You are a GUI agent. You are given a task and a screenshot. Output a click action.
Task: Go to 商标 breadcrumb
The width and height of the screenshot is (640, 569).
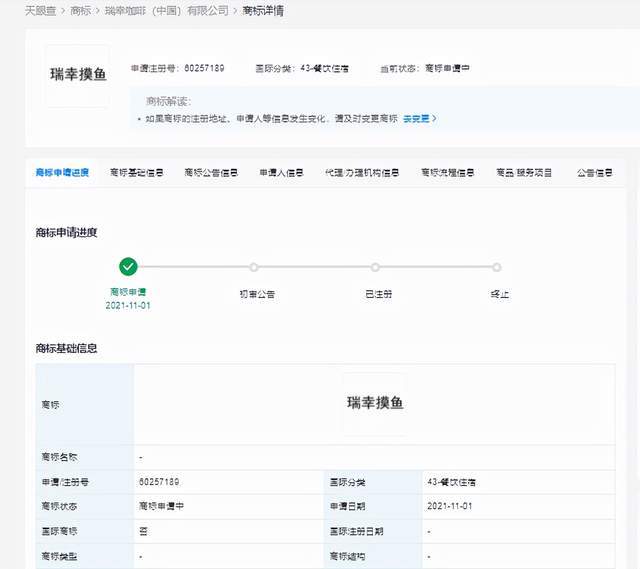point(80,11)
